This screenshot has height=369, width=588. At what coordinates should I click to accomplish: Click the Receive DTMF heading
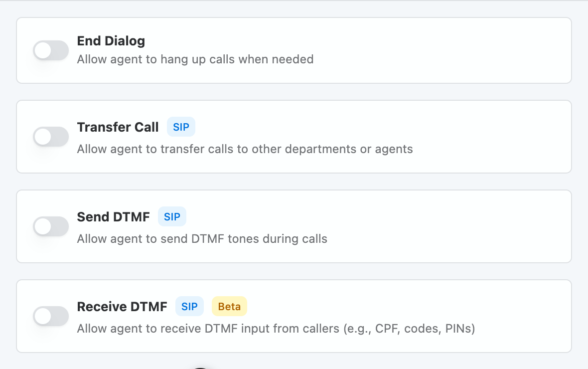click(122, 307)
